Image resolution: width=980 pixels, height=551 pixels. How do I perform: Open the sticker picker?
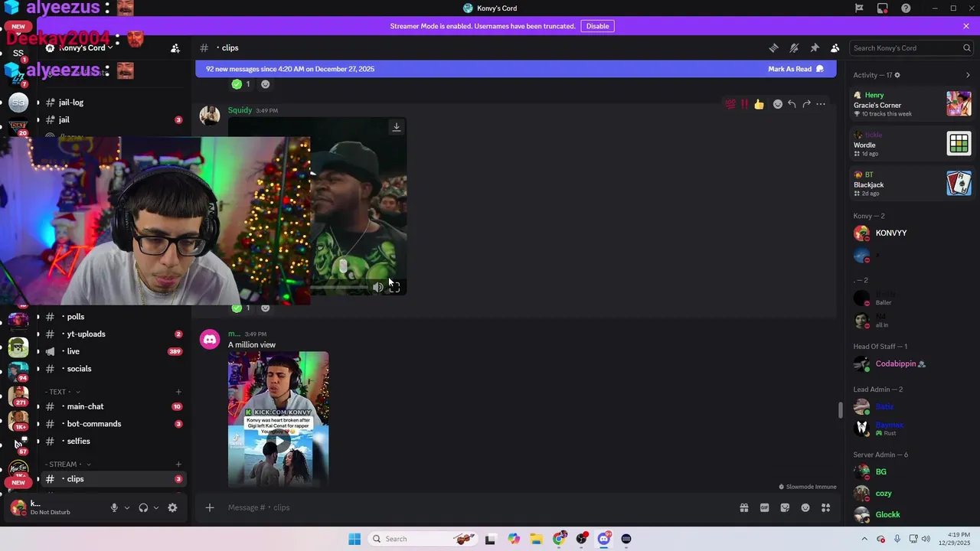tap(785, 507)
